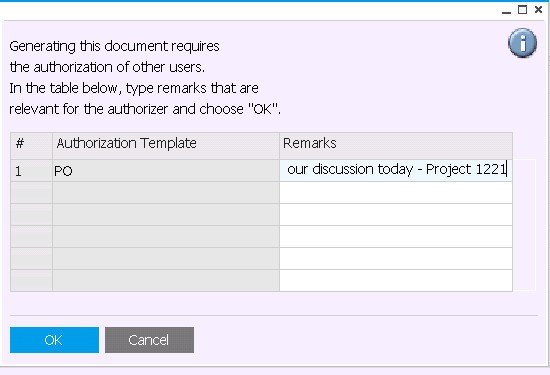Image resolution: width=550 pixels, height=375 pixels.
Task: Click the empty Remarks cell in third row
Action: click(x=396, y=215)
